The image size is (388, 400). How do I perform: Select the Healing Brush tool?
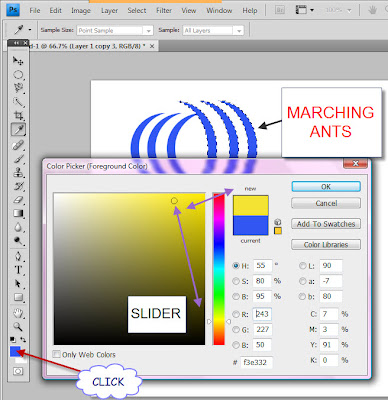tap(18, 145)
